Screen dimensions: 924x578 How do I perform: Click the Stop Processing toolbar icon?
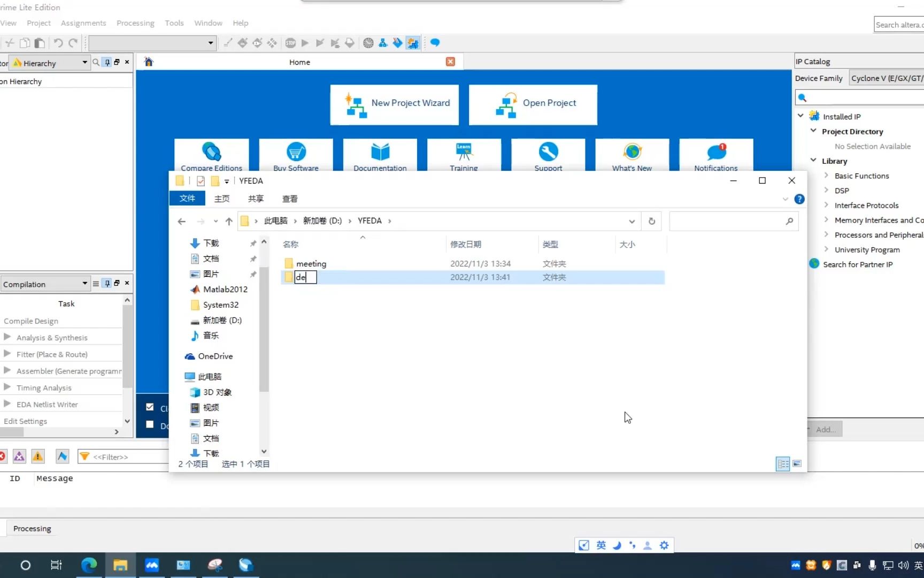click(290, 43)
